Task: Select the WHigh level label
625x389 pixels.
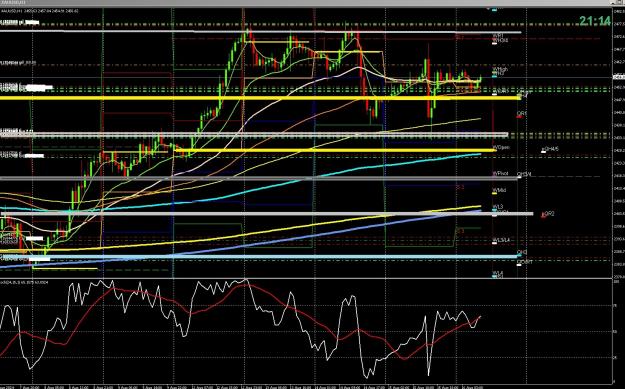Action: [500, 69]
